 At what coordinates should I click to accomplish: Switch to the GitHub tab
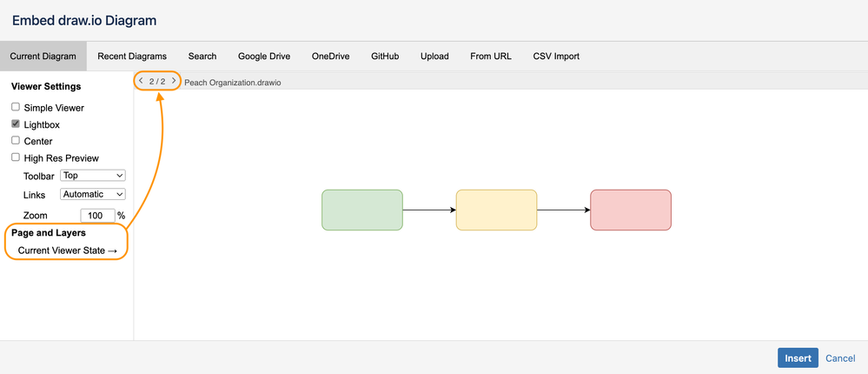[x=385, y=56]
